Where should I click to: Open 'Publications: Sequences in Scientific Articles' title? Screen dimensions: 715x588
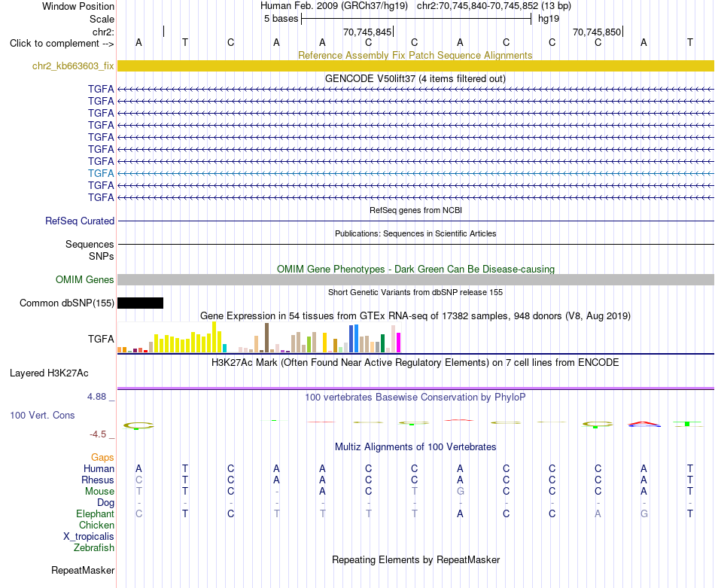point(415,233)
